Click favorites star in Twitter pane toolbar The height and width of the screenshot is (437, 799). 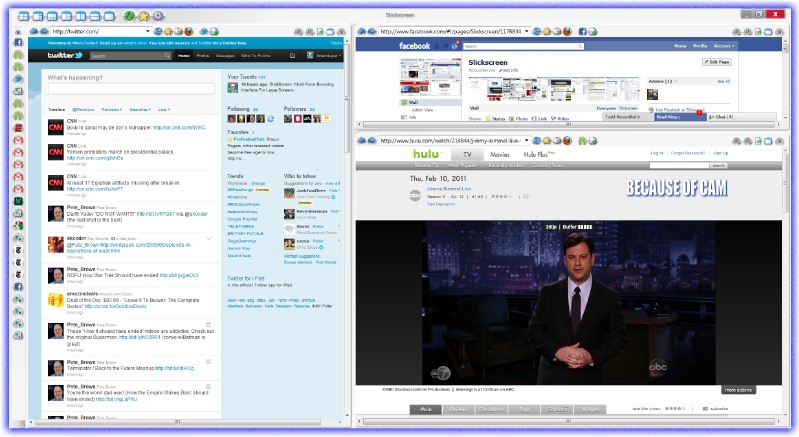[x=168, y=32]
